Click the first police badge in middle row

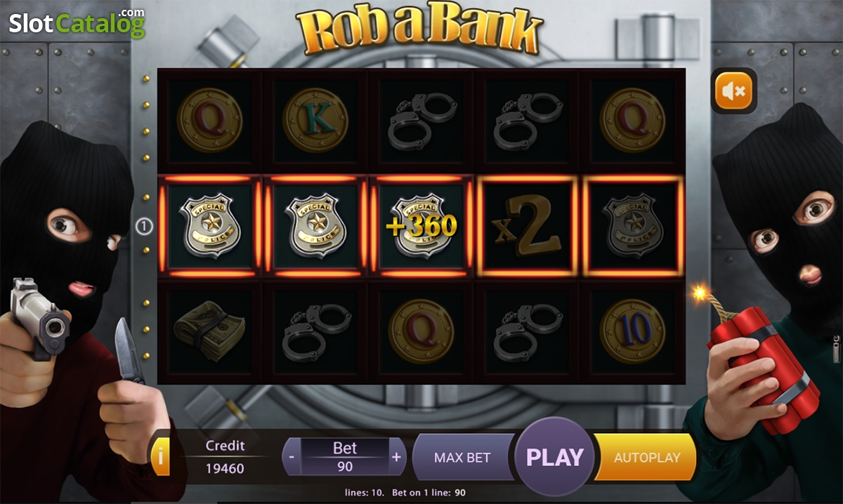point(210,225)
